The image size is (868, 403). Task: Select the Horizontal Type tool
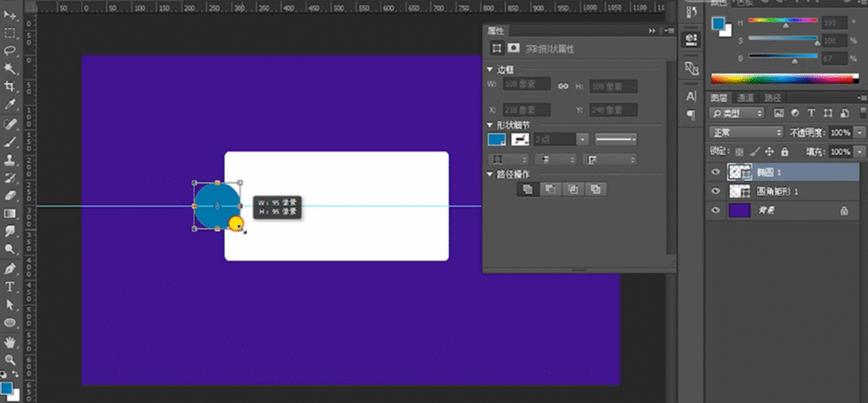click(10, 287)
